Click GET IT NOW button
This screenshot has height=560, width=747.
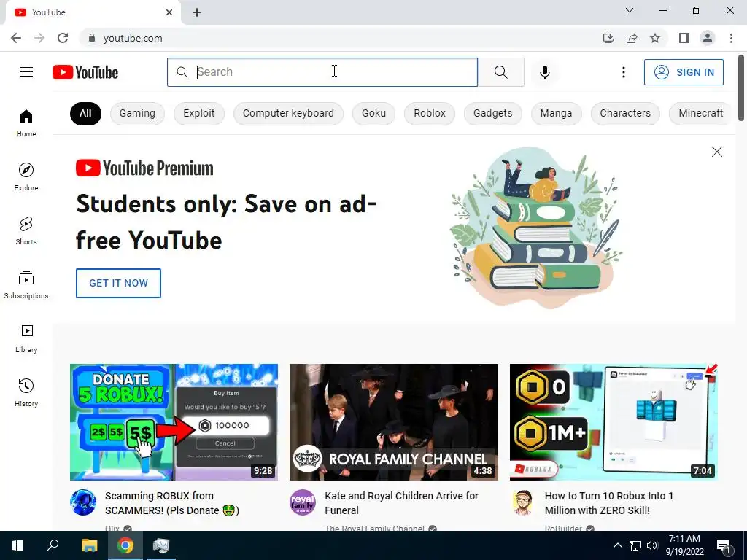click(x=118, y=283)
